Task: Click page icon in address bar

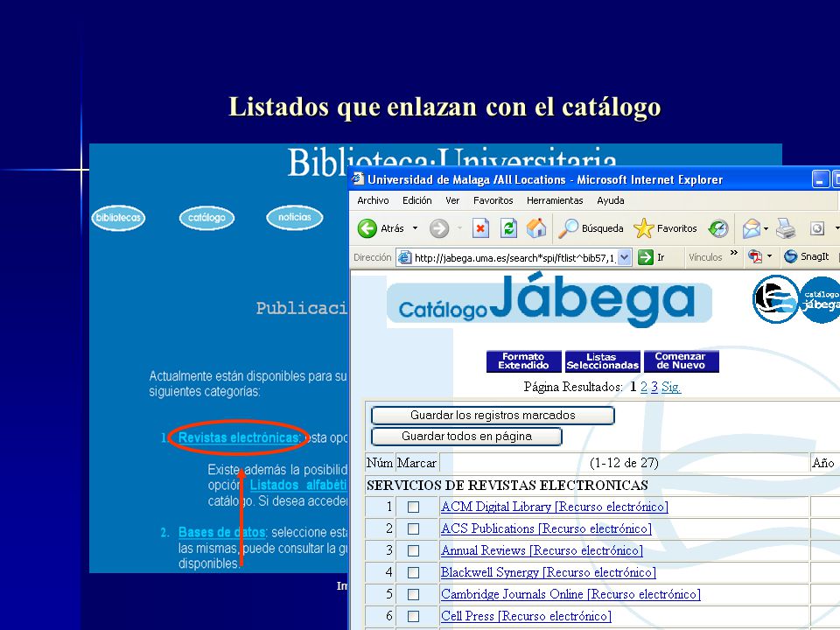Action: 405,257
